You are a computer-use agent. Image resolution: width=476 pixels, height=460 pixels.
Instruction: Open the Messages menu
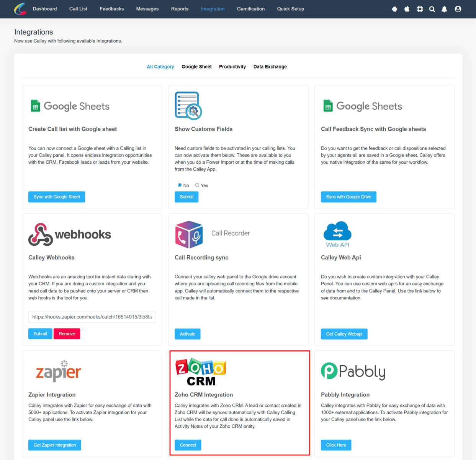click(x=147, y=9)
